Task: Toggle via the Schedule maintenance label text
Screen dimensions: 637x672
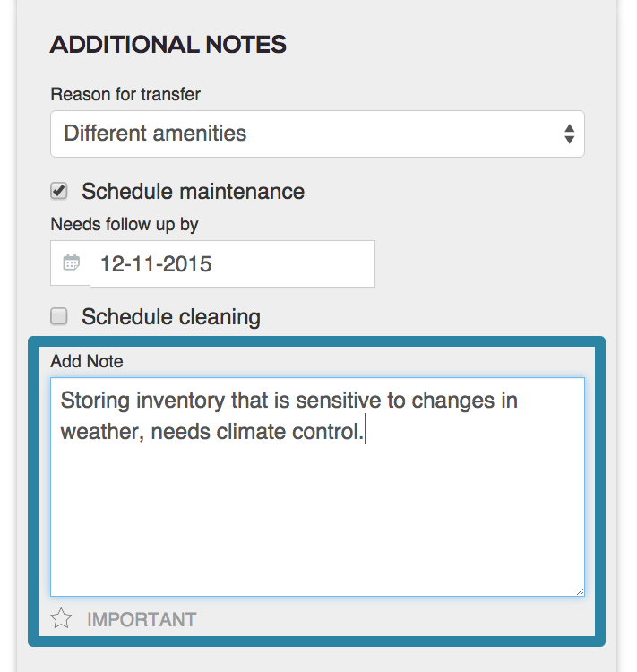Action: coord(193,191)
